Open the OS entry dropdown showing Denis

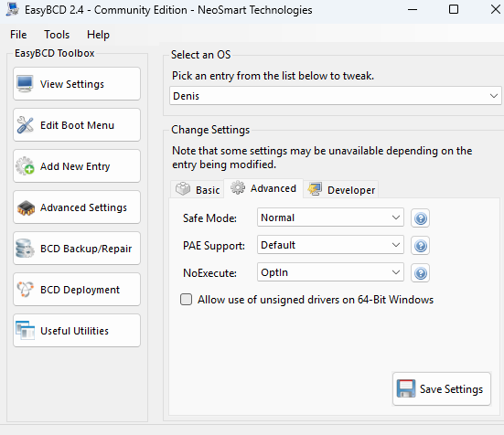click(x=336, y=96)
